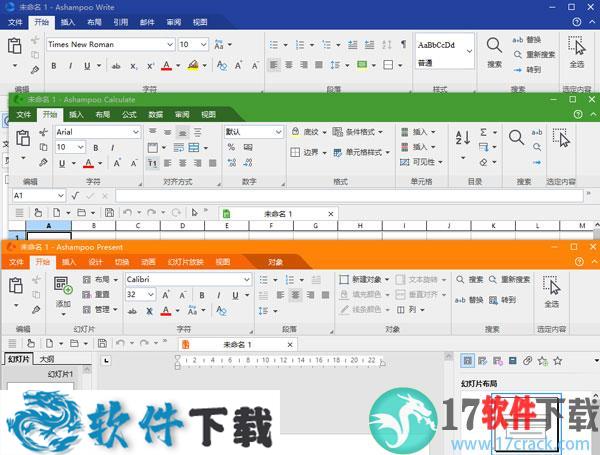
Task: Click 新建对象 new object in Present
Action: 364,280
